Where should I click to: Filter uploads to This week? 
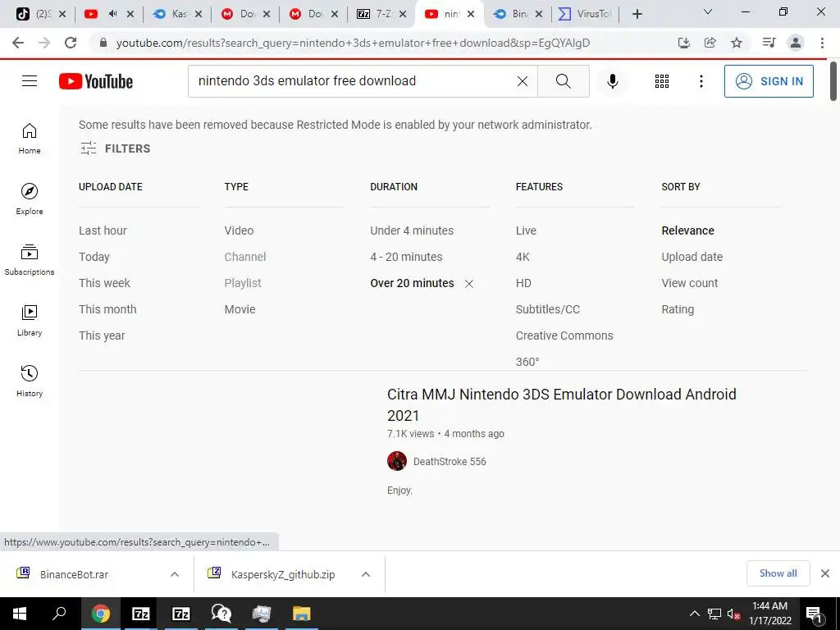pyautogui.click(x=104, y=283)
